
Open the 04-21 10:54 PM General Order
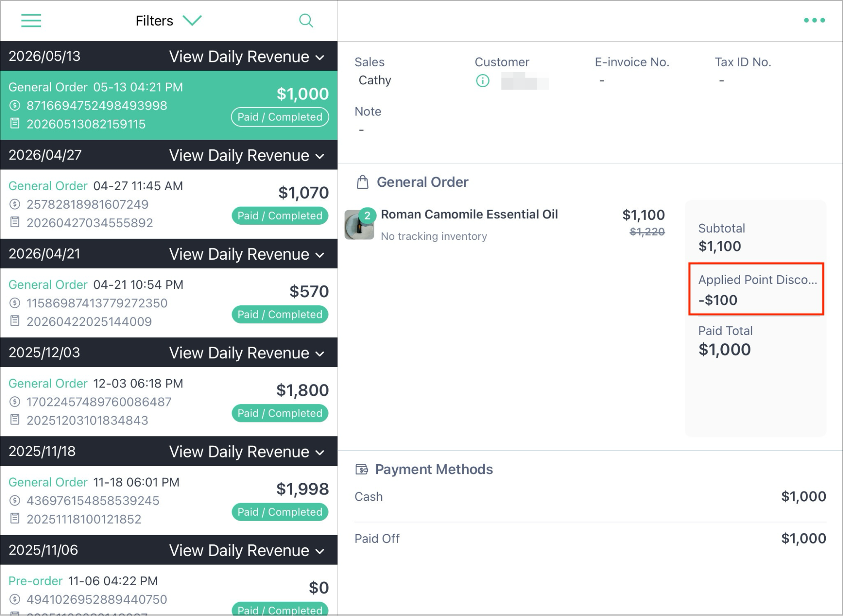pyautogui.click(x=169, y=303)
